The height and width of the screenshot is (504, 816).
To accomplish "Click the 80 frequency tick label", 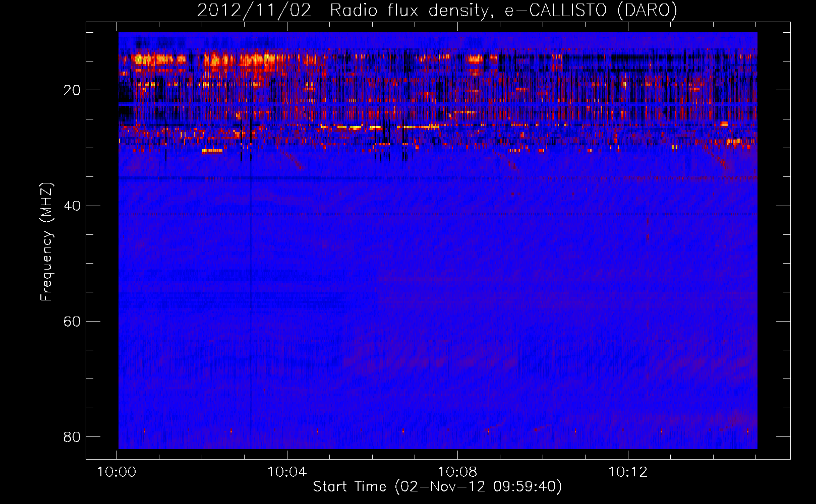I will [x=72, y=436].
